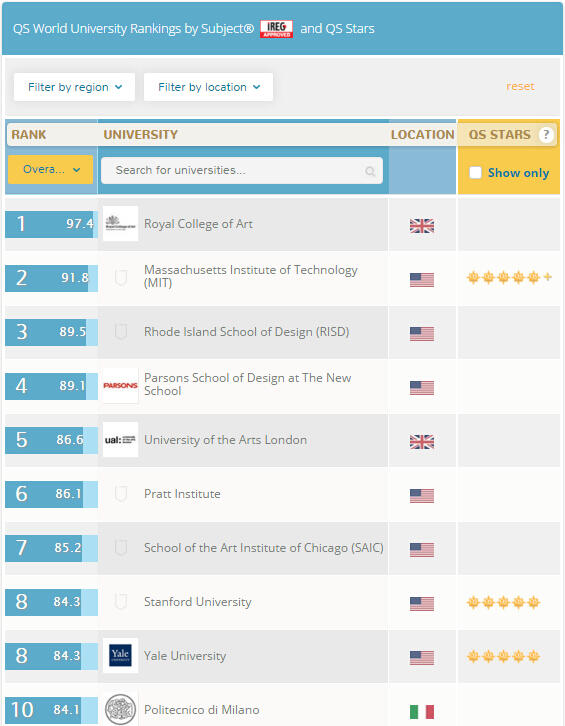Click the reset filters link
This screenshot has width=565, height=726.
[x=520, y=86]
